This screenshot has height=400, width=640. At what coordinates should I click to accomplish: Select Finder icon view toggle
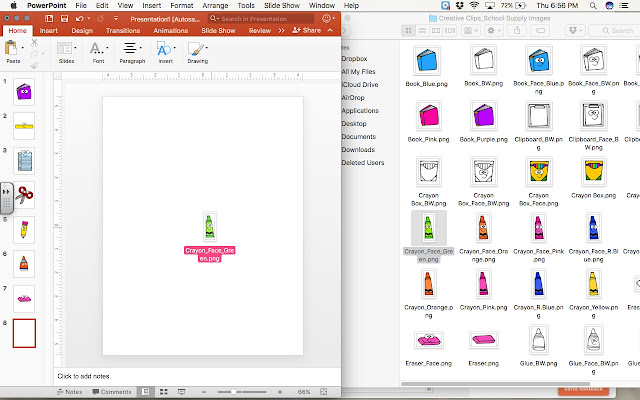408,31
